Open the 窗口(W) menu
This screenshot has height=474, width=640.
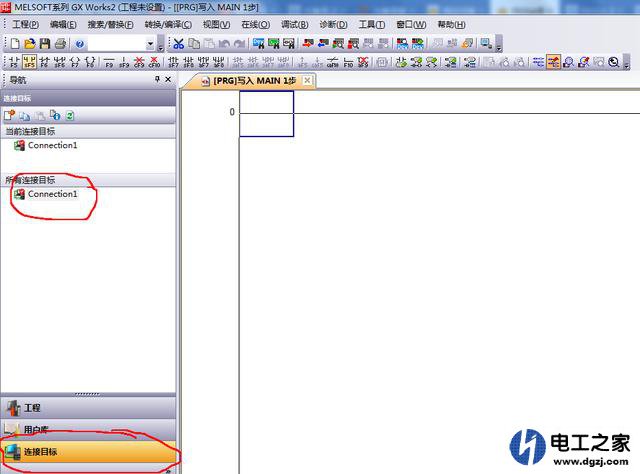pos(411,25)
